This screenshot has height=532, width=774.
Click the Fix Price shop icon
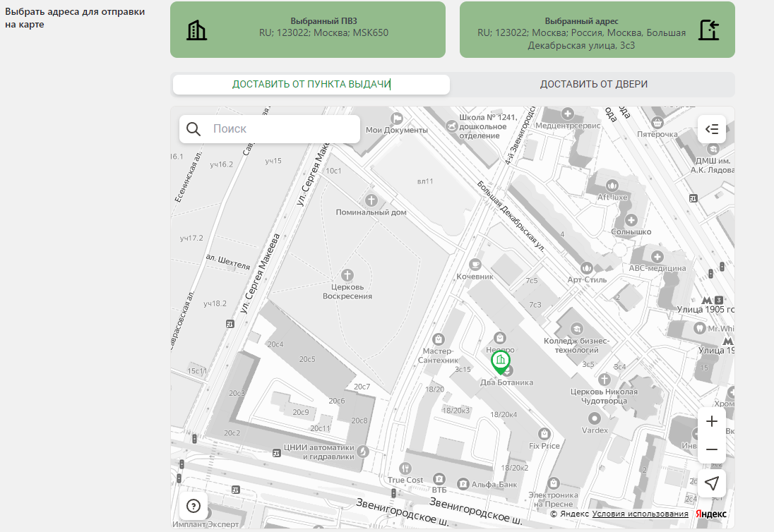544,434
